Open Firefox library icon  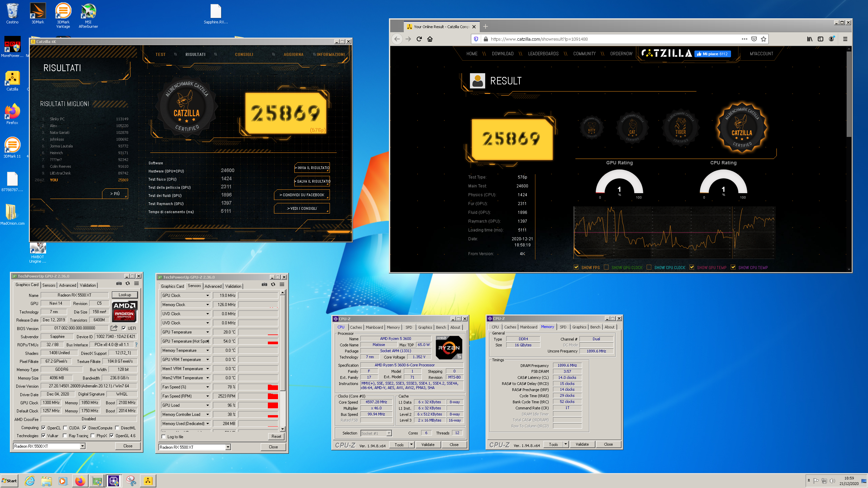[810, 39]
